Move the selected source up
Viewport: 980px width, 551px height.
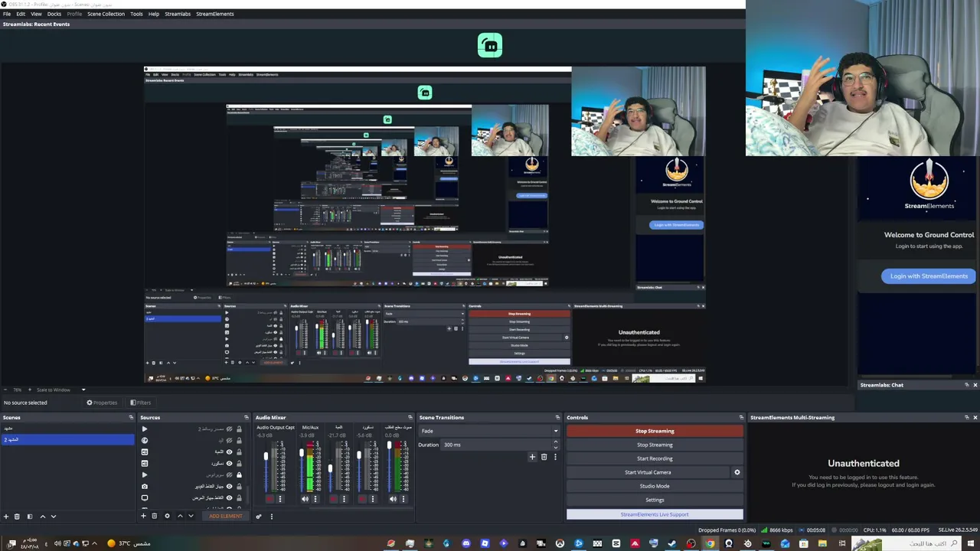[x=180, y=516]
